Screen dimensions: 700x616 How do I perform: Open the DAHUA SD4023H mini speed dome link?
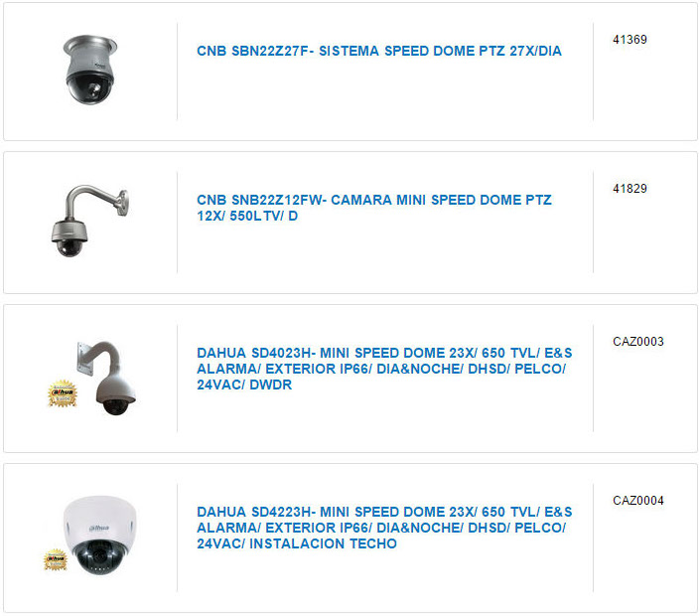(384, 369)
